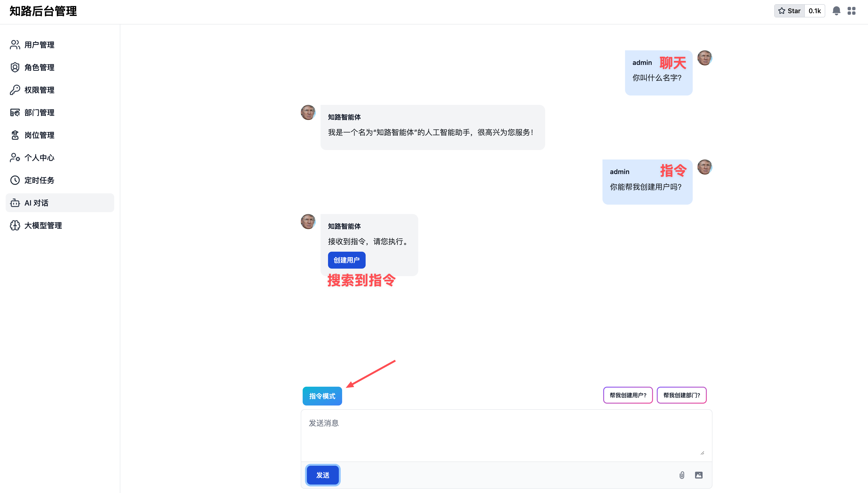
Task: Switch to the AI 对话 menu item
Action: 37,203
